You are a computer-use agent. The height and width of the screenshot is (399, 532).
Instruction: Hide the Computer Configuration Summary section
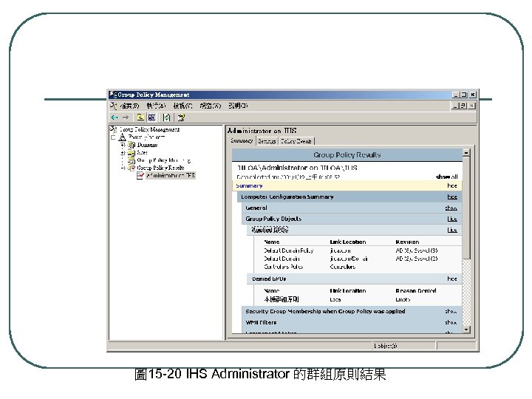point(452,197)
